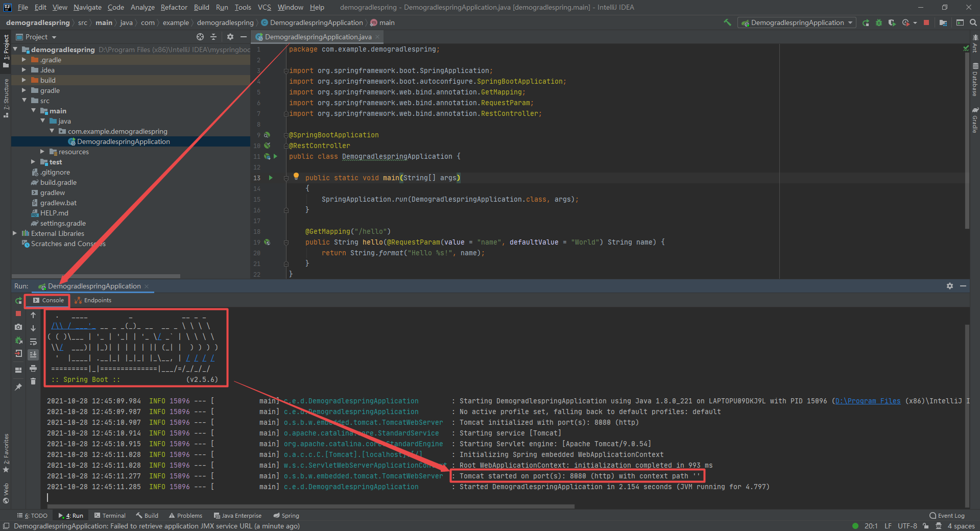The width and height of the screenshot is (980, 531).
Task: Collapse the src folder
Action: coord(24,101)
